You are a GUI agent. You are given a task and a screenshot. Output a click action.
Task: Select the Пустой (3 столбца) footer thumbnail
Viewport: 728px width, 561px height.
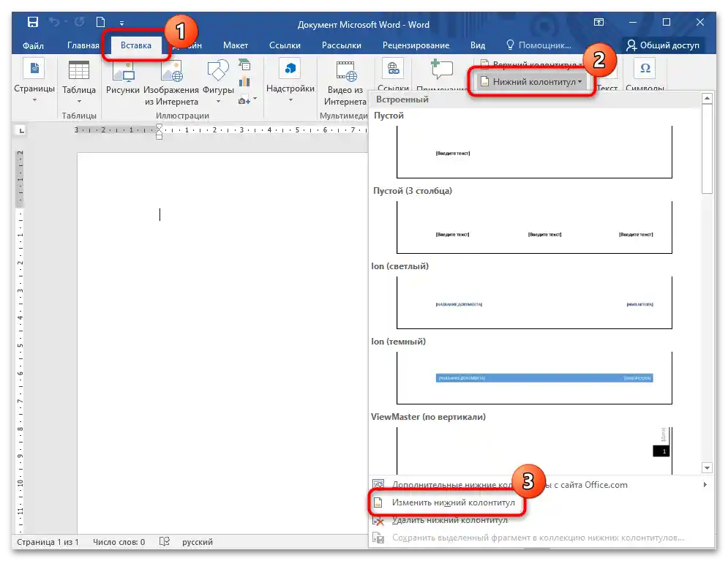[x=534, y=227]
